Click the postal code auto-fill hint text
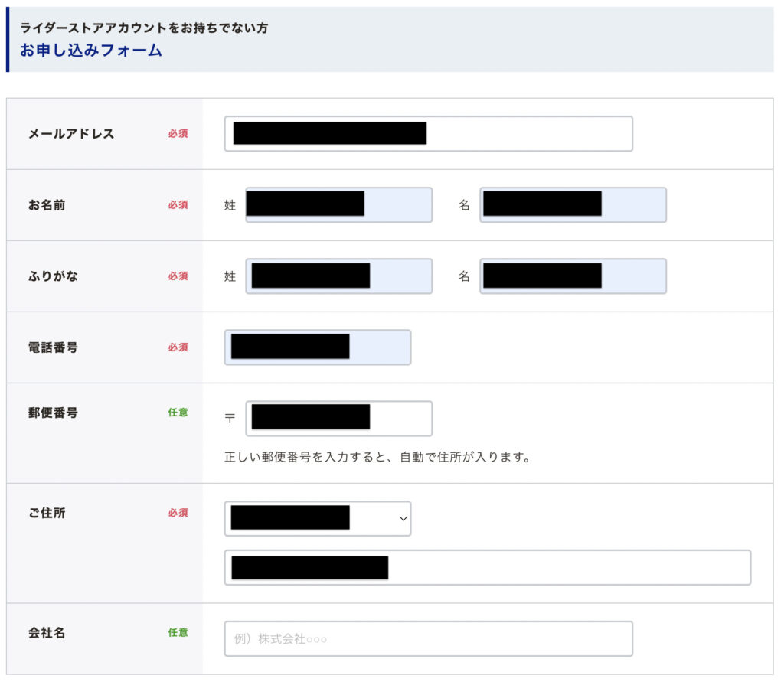The height and width of the screenshot is (685, 784). 377,458
